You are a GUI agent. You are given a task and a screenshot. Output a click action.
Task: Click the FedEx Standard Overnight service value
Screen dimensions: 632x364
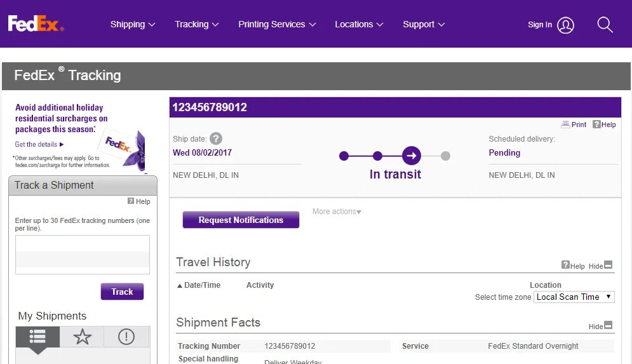tap(533, 346)
